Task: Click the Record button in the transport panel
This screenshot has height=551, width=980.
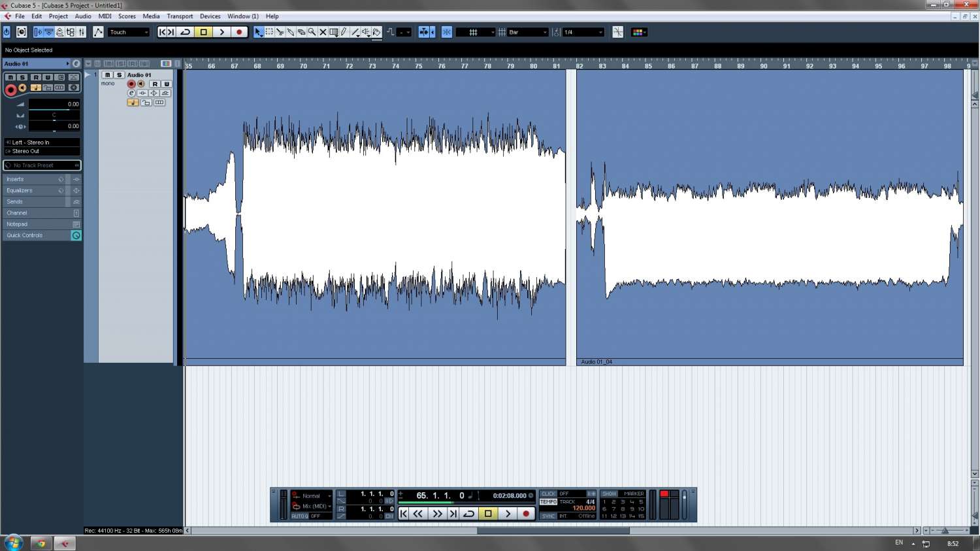Action: tap(526, 514)
